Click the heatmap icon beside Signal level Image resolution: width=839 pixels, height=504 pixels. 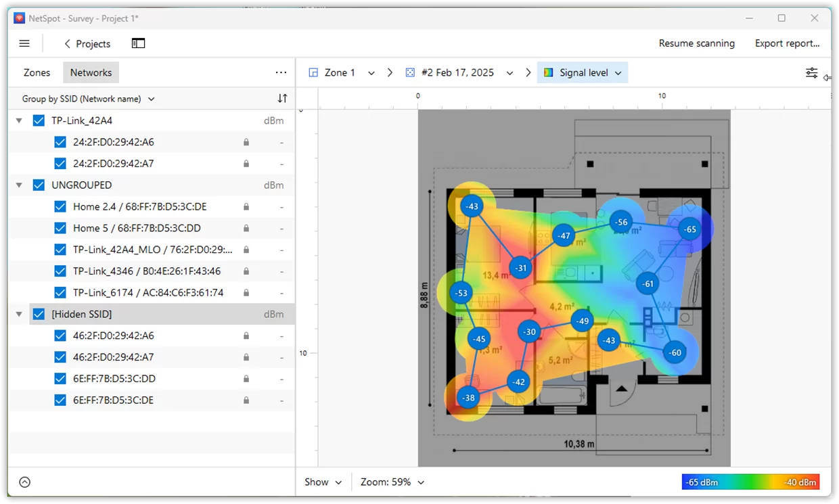(549, 72)
